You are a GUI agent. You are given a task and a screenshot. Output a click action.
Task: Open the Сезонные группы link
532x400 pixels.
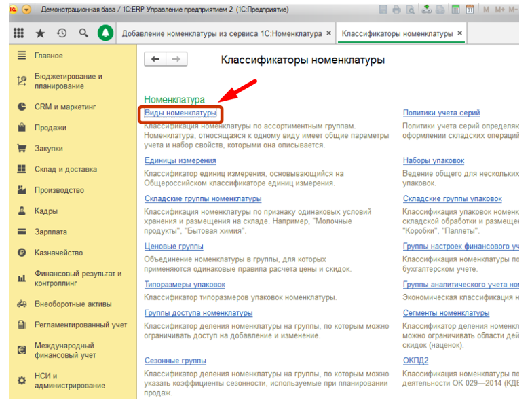click(x=175, y=360)
